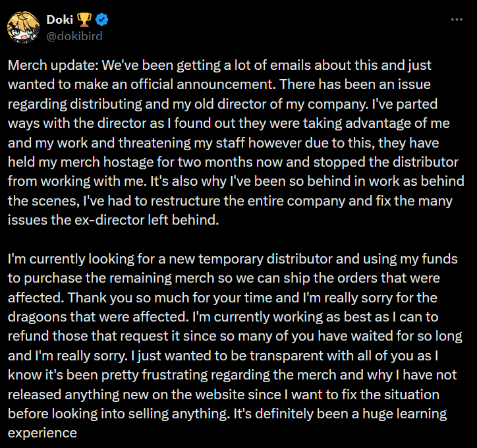Open Doki's profile avatar picture
This screenshot has height=448, width=477.
point(23,27)
